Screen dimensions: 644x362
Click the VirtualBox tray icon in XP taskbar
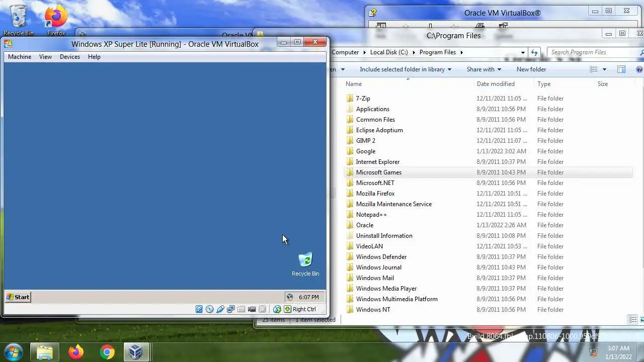(290, 297)
